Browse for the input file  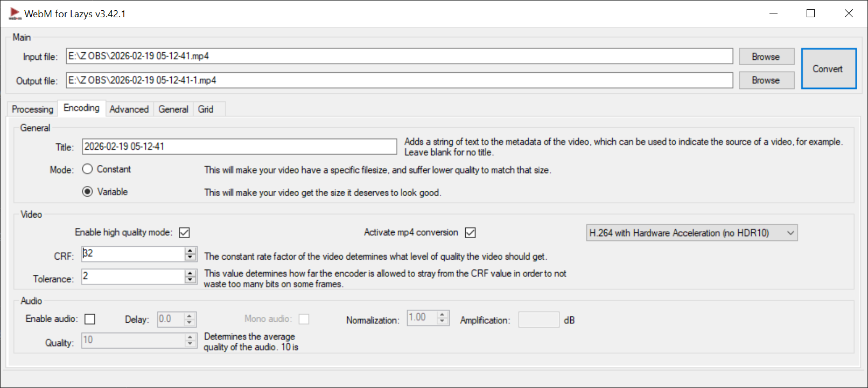point(766,57)
